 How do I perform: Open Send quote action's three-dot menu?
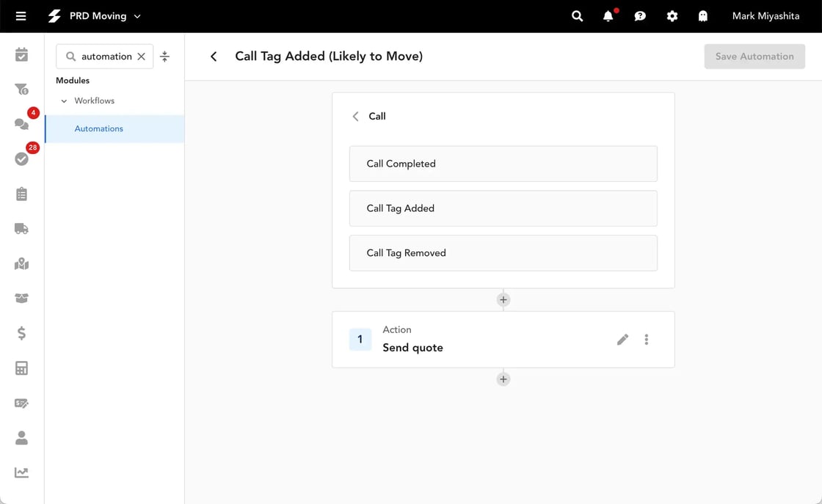coord(647,340)
